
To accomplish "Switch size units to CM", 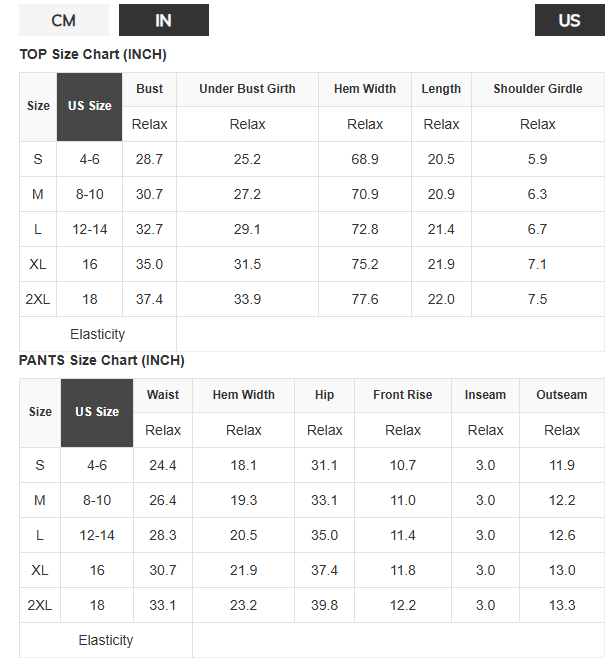I will point(64,20).
